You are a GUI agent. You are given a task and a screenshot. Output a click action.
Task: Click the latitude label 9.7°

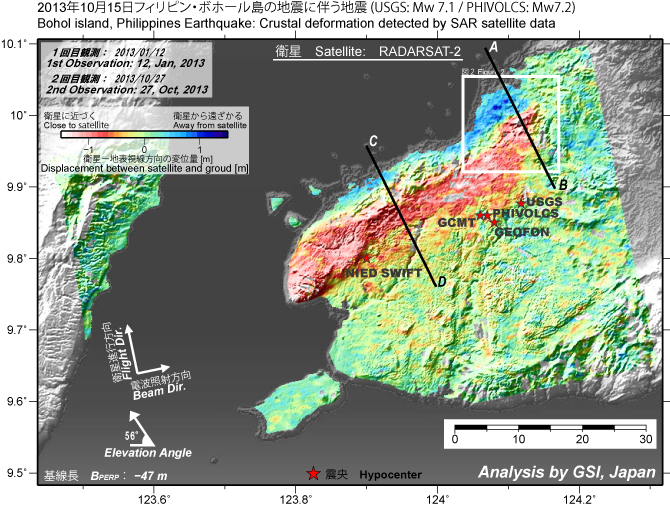17,329
